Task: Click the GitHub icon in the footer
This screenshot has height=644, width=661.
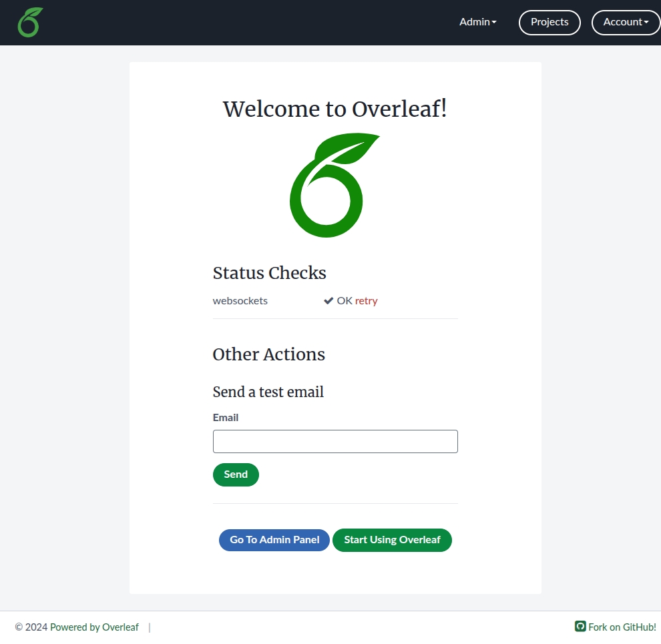Action: click(580, 626)
